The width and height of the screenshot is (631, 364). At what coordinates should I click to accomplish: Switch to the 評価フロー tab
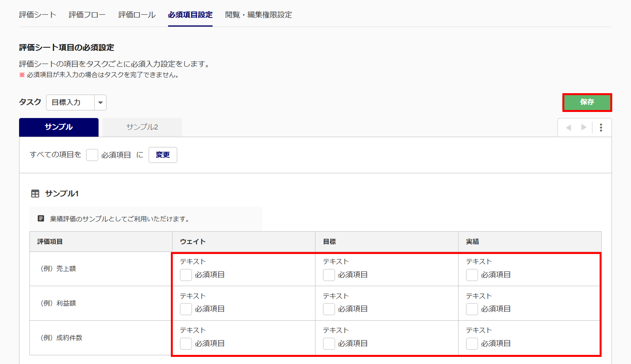(x=87, y=15)
